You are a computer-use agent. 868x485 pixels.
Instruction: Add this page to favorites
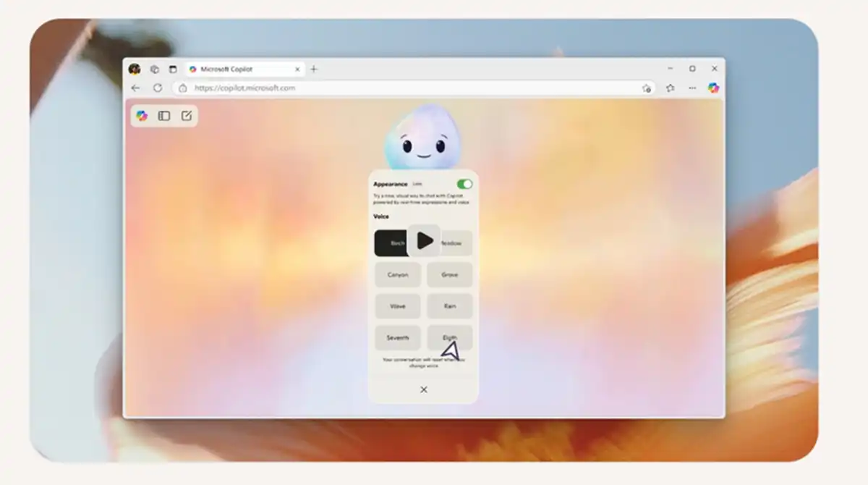(646, 88)
